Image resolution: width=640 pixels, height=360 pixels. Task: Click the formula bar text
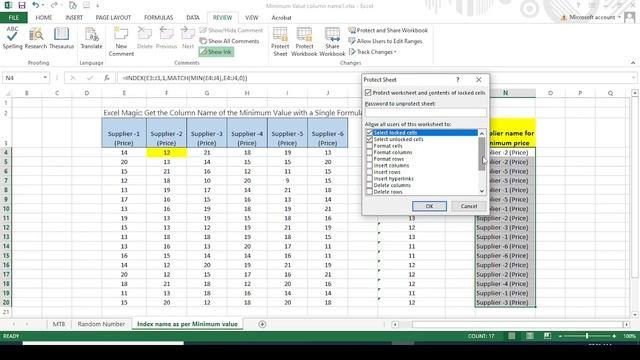184,78
